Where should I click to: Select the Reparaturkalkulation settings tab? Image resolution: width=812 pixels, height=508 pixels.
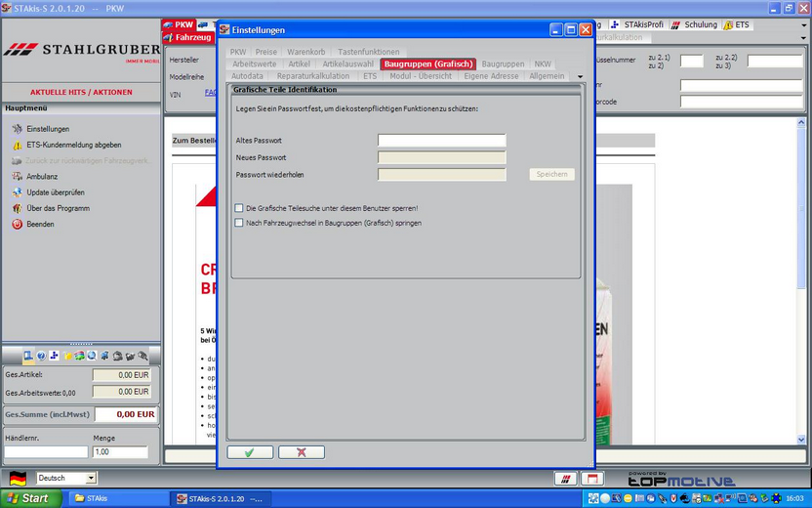coord(312,75)
